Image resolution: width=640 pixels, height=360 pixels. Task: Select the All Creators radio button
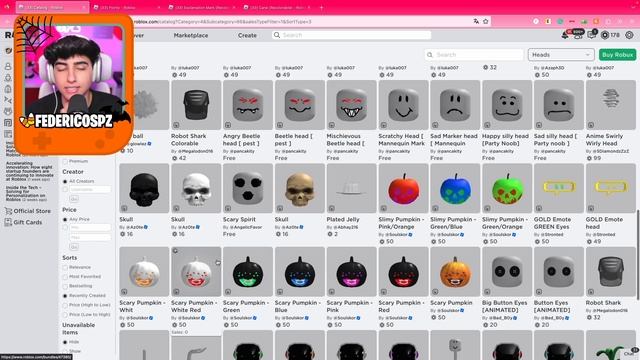point(65,181)
